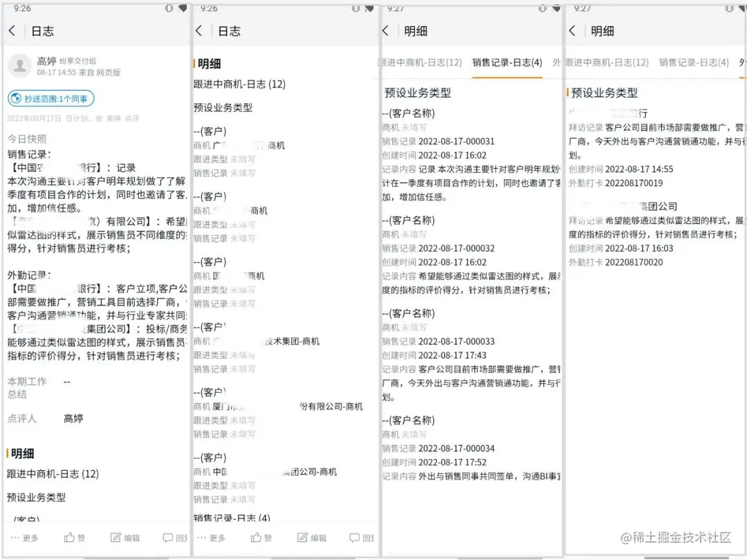Tap 创建时间 2022-08-17 17:43 in third screen
Viewport: 747px width, 560px height.
point(434,355)
